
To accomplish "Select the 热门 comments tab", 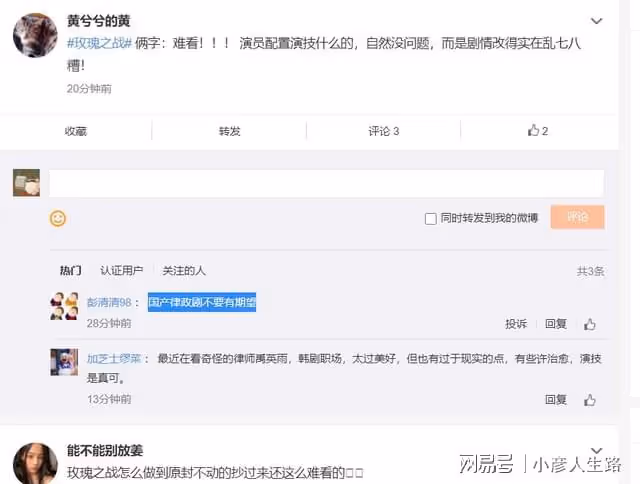I will pos(71,271).
